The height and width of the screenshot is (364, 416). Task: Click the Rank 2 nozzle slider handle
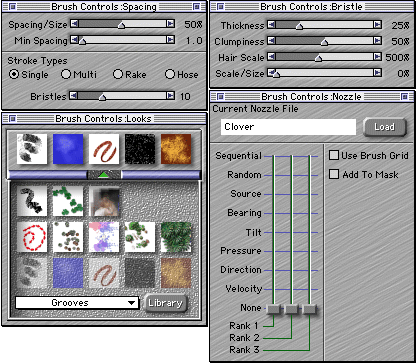292,309
